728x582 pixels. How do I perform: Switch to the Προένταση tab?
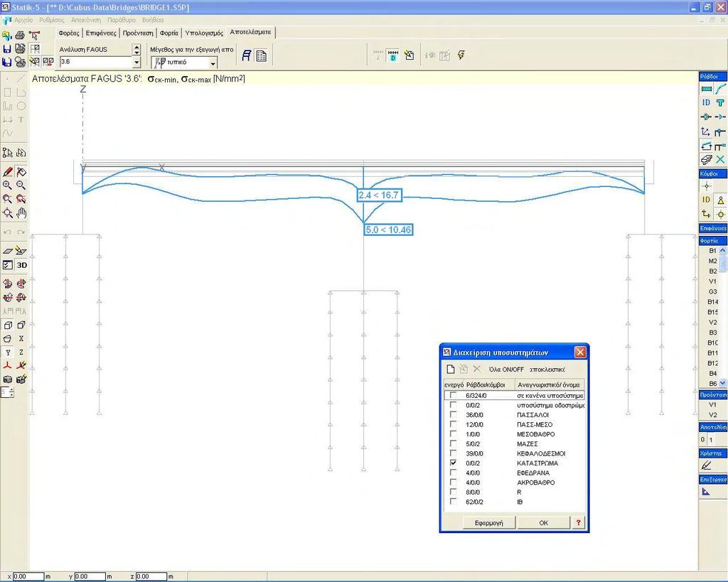point(138,33)
